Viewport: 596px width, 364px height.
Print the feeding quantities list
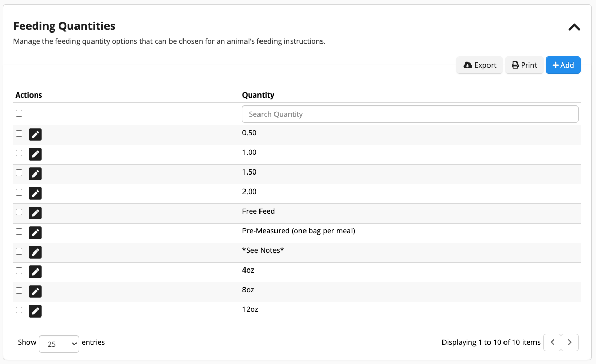click(524, 65)
